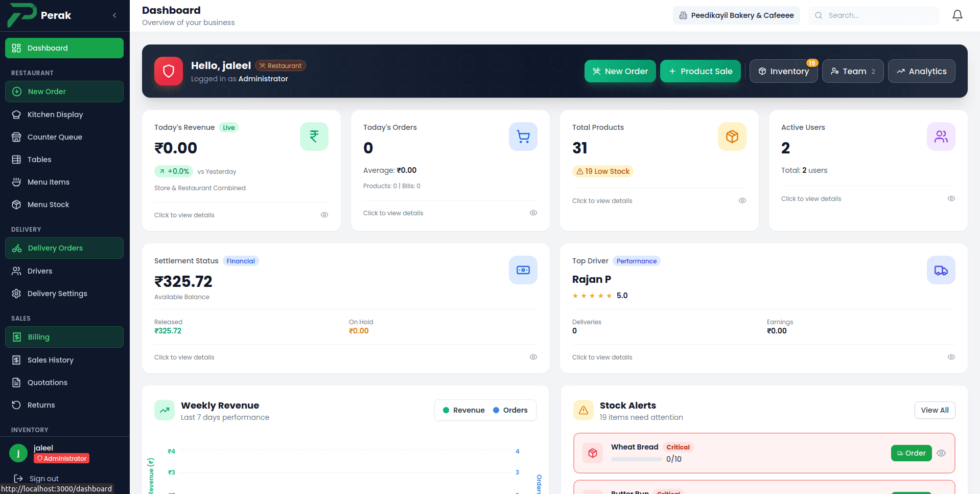
Task: Click the Restaurant role badge
Action: [281, 65]
